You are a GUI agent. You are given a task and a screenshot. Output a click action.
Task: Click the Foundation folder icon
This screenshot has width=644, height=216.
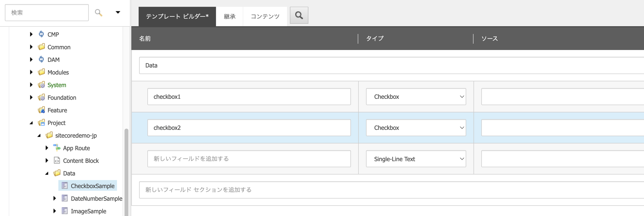tap(42, 97)
